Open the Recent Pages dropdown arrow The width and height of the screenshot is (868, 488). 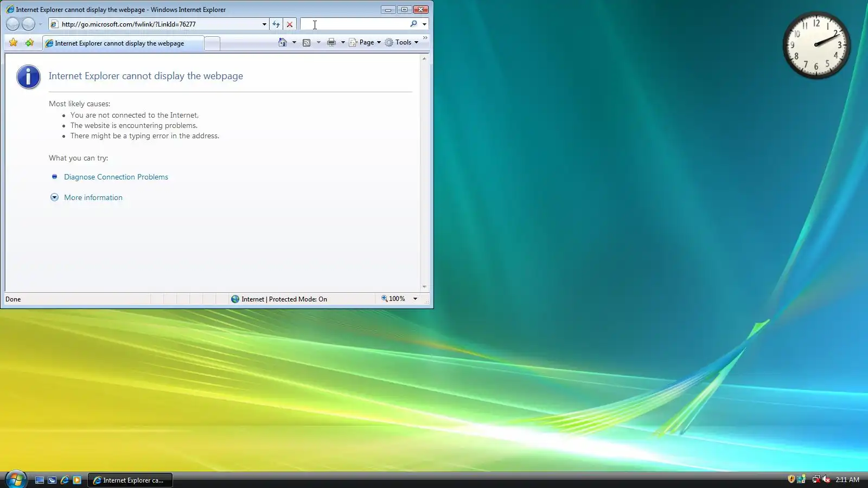40,24
